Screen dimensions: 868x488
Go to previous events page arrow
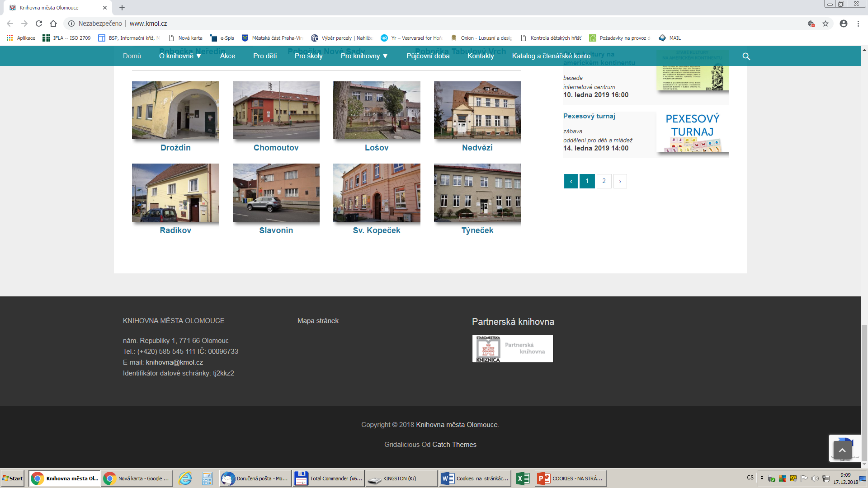tap(571, 181)
